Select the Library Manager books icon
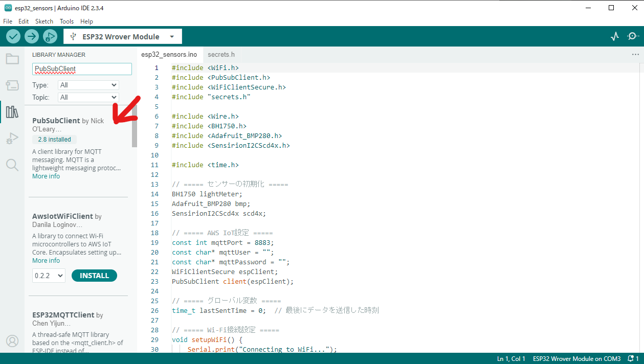The width and height of the screenshot is (644, 364). click(x=12, y=111)
